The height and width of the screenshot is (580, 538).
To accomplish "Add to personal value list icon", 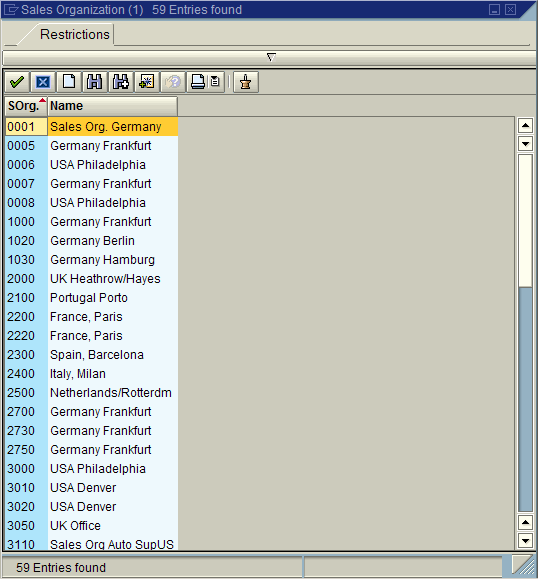I will (x=147, y=82).
